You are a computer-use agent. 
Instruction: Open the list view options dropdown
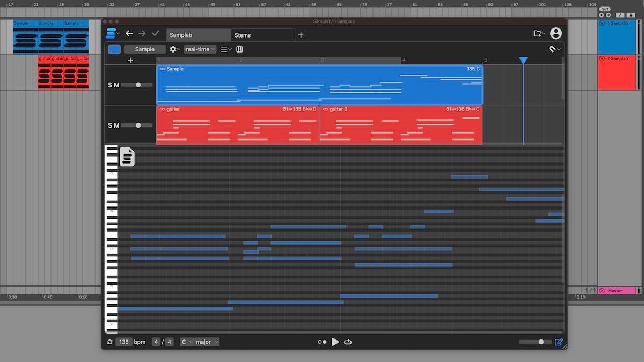(226, 49)
